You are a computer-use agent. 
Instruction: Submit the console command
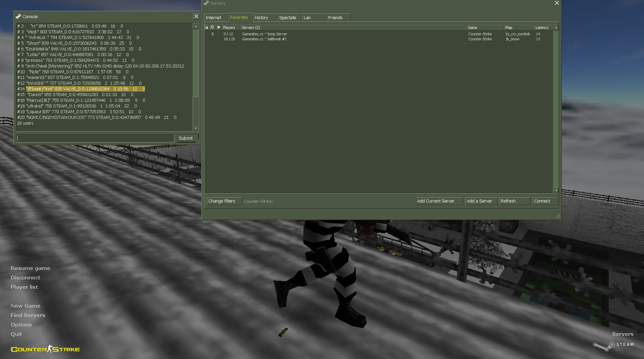click(x=187, y=138)
